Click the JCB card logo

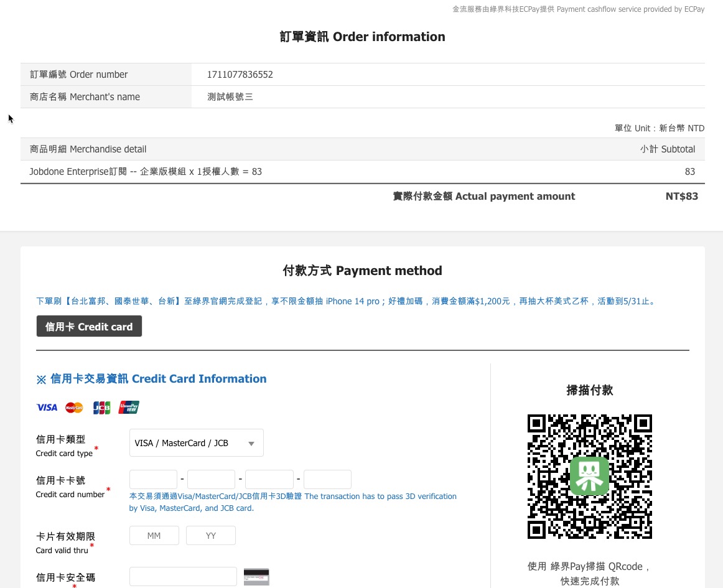pos(102,407)
